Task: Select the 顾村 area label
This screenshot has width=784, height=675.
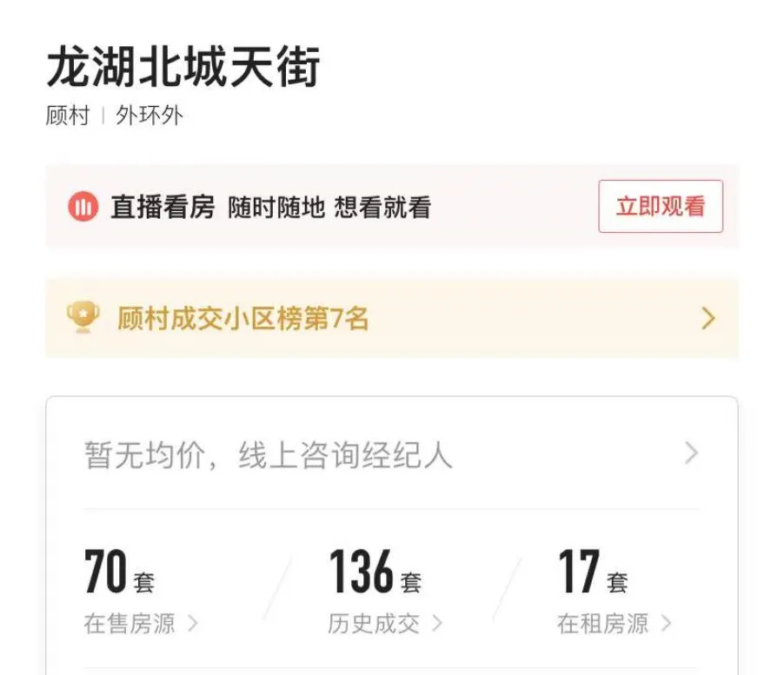Action: 68,116
